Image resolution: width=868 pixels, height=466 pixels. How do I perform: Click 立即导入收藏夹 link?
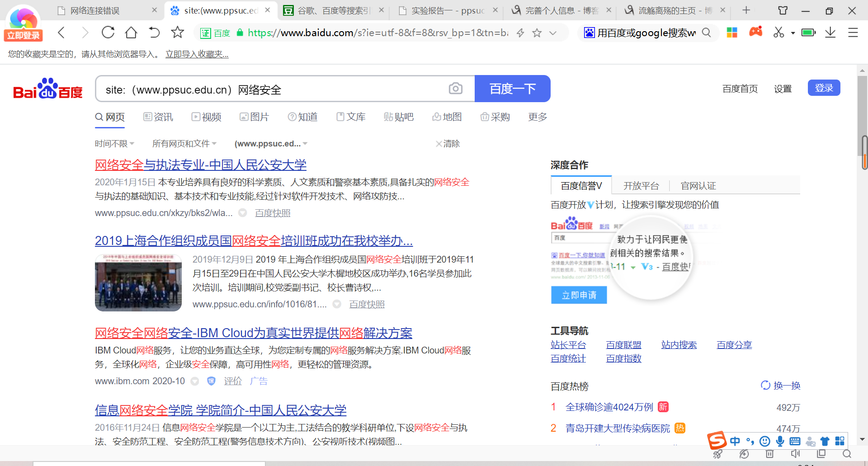197,54
